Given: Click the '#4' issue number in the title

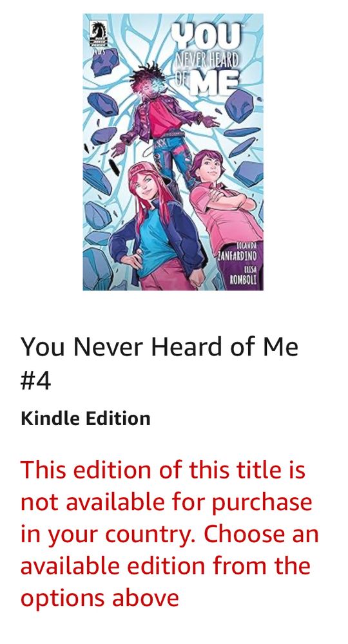Looking at the screenshot, I should tap(35, 381).
